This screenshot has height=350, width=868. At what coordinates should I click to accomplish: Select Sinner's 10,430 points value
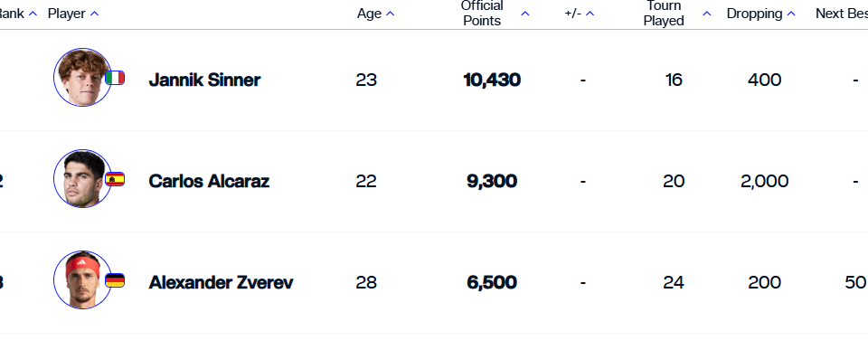492,80
